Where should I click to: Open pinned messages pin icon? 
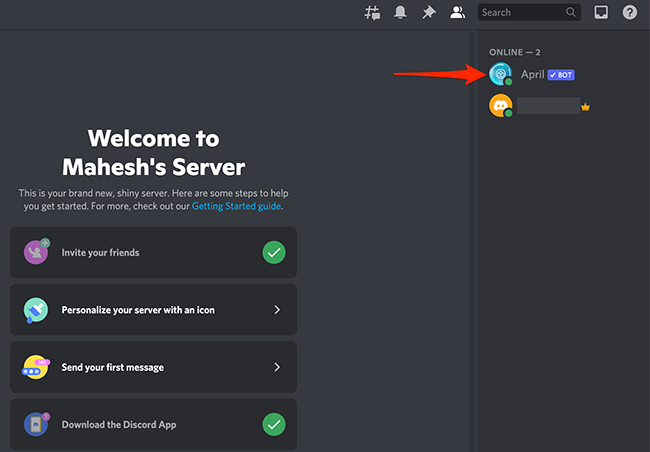pos(429,12)
